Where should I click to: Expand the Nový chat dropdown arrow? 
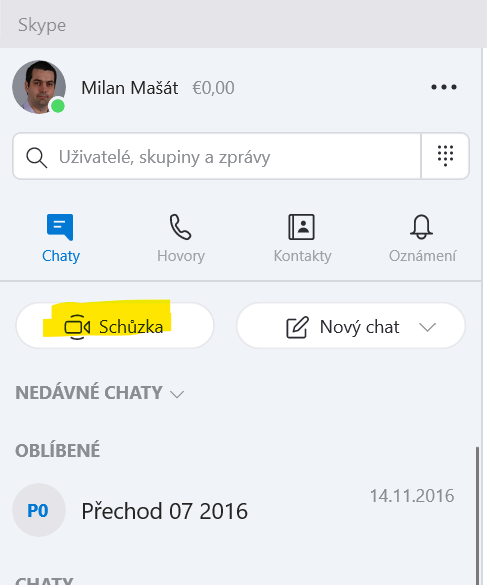tap(427, 327)
